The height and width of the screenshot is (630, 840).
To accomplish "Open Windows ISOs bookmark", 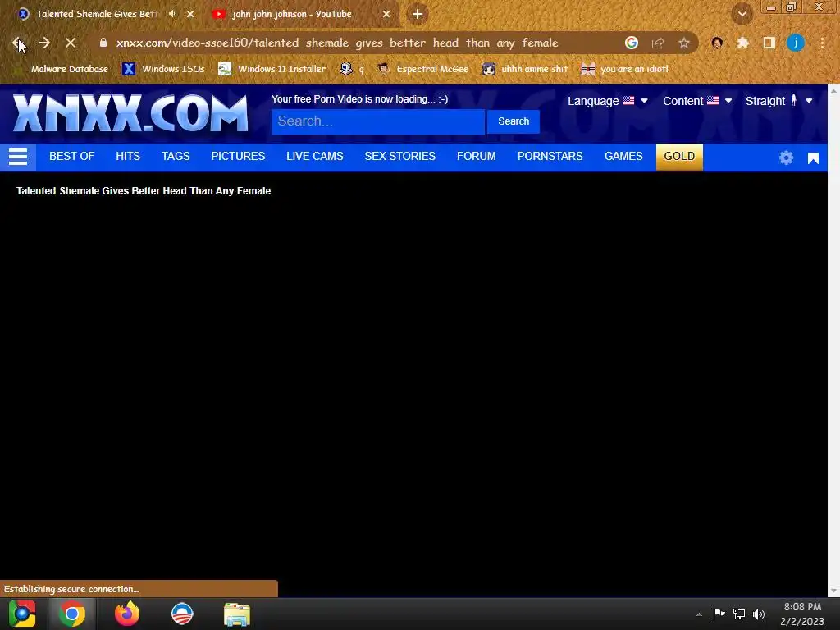I will (163, 69).
